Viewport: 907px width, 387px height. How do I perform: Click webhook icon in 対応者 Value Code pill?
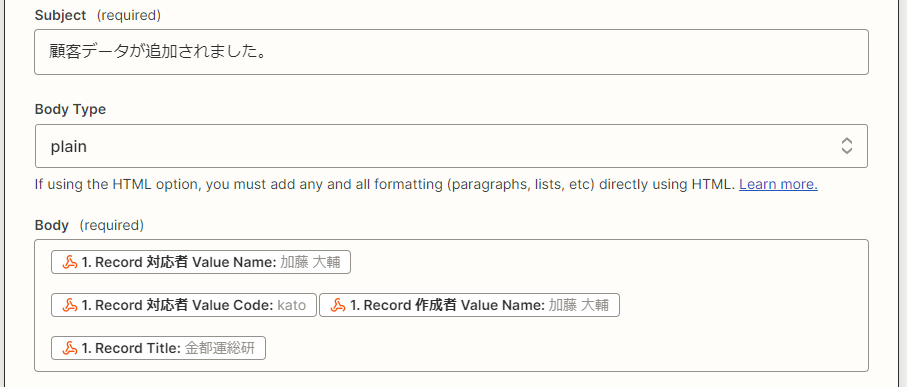pos(70,305)
